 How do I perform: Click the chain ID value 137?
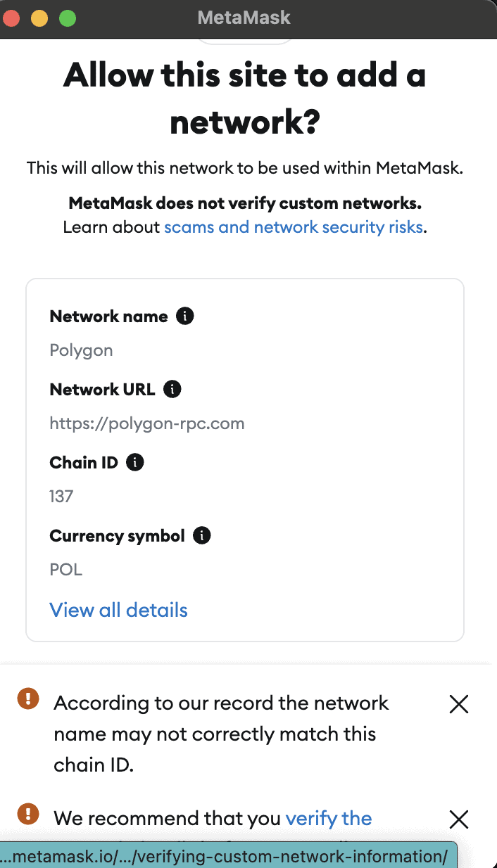point(61,497)
